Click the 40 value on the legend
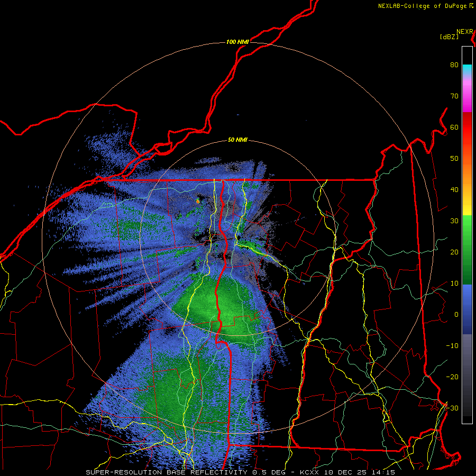Image resolution: width=476 pixels, height=476 pixels. click(x=454, y=190)
